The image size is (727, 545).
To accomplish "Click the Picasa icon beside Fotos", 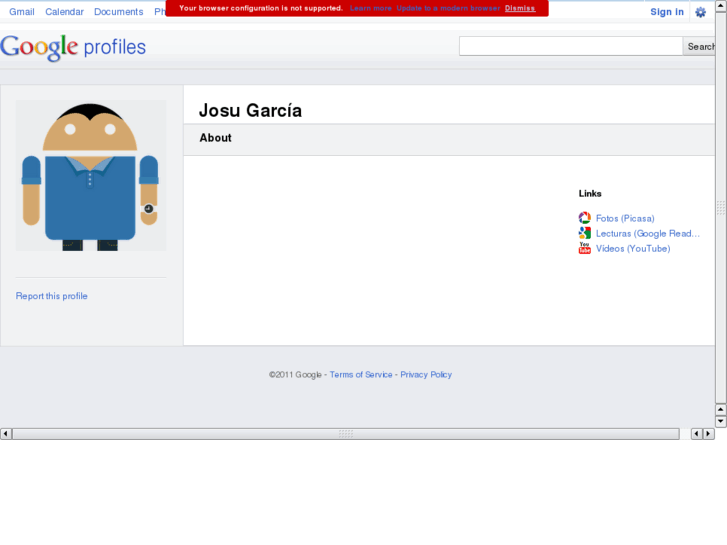I will click(x=585, y=218).
